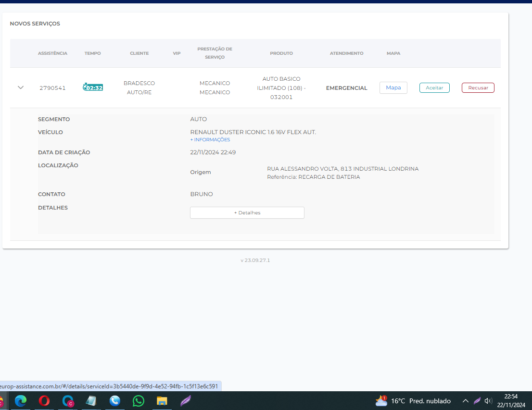Click the TEMPO column header
Screen dimensions: 532x410
[92, 53]
